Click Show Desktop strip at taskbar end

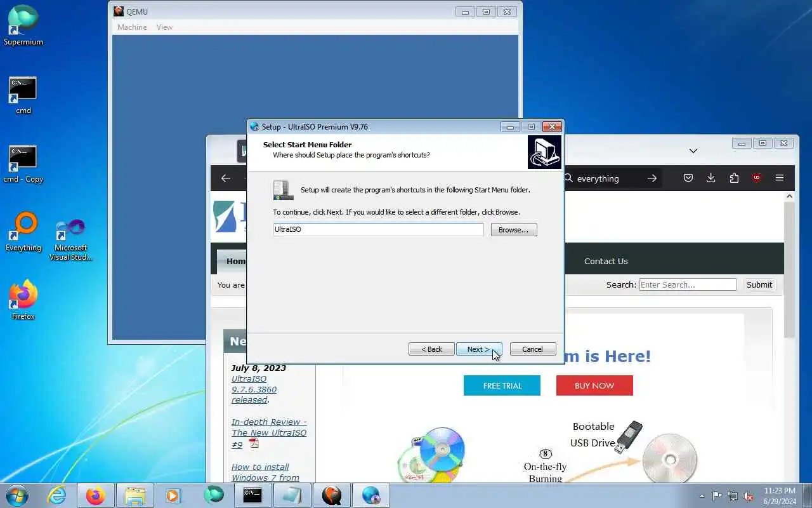tap(807, 495)
